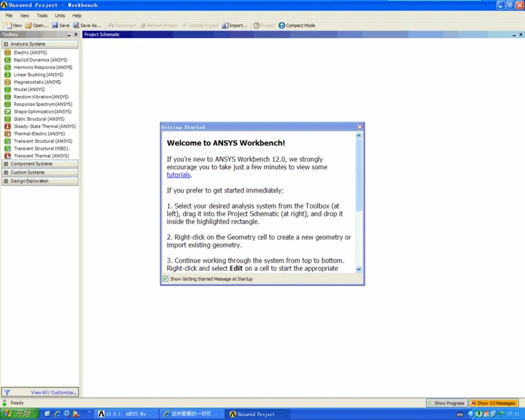Image resolution: width=525 pixels, height=420 pixels.
Task: Open the File menu
Action: (9, 15)
